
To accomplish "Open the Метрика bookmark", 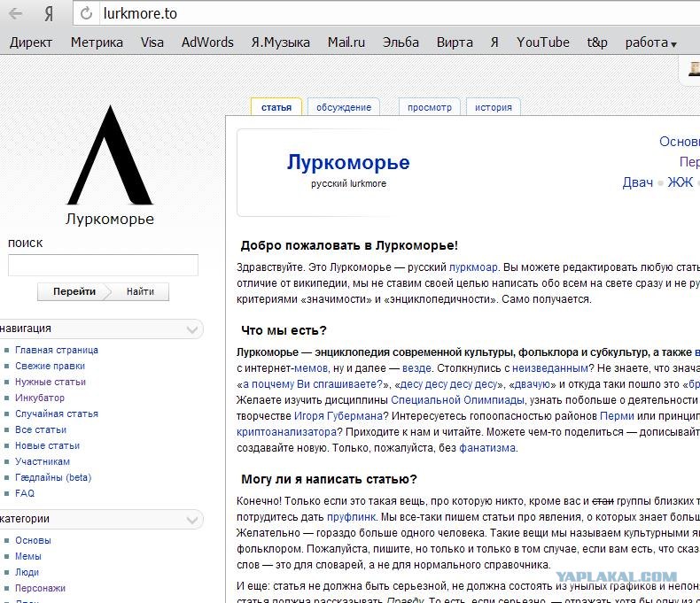I will (x=97, y=43).
